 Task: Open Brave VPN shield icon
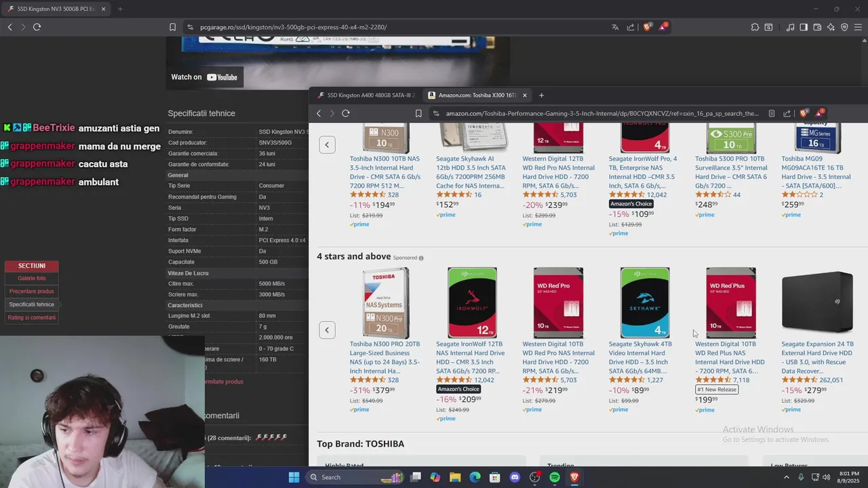pos(844,27)
